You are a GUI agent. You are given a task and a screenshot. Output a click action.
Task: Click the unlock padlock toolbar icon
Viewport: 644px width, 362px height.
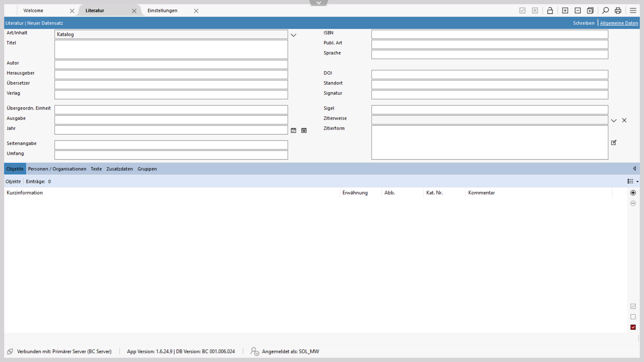550,11
